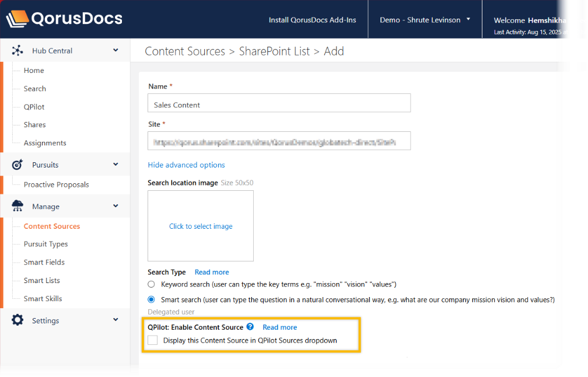Collapse the Manage section chevron
Screen dimensions: 588x377
pos(116,206)
